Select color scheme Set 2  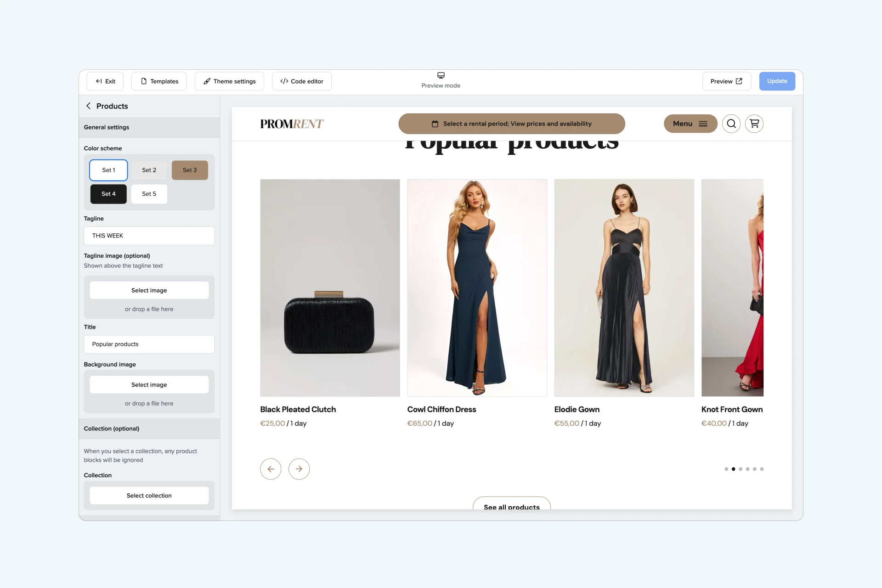pyautogui.click(x=148, y=170)
